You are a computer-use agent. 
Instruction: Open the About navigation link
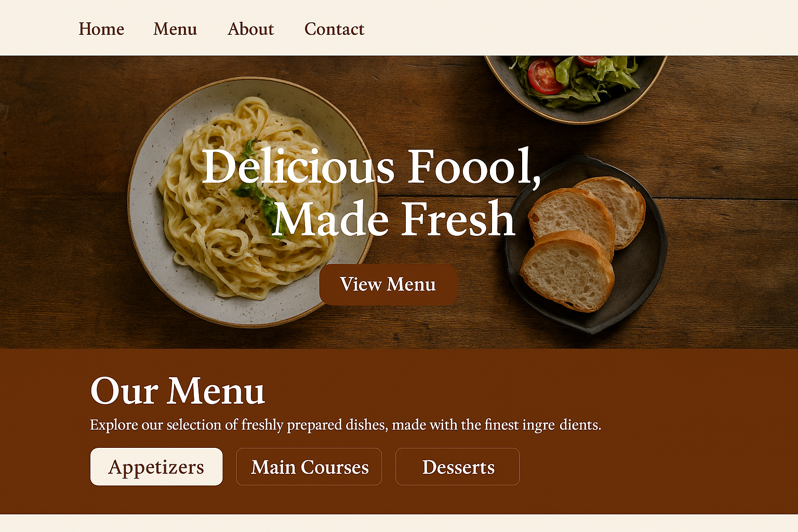pyautogui.click(x=250, y=29)
